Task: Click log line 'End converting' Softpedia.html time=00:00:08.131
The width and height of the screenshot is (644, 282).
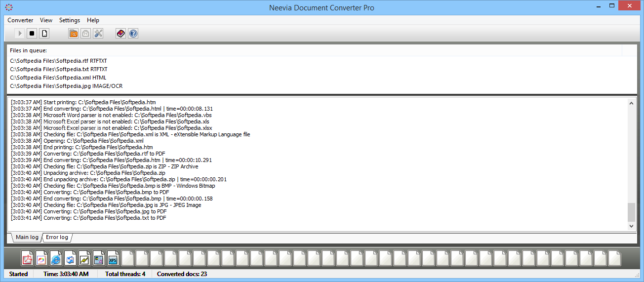Action: pyautogui.click(x=112, y=109)
